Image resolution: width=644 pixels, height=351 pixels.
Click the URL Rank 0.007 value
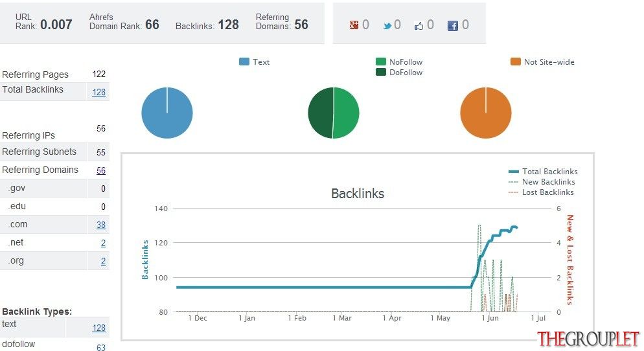(x=56, y=25)
